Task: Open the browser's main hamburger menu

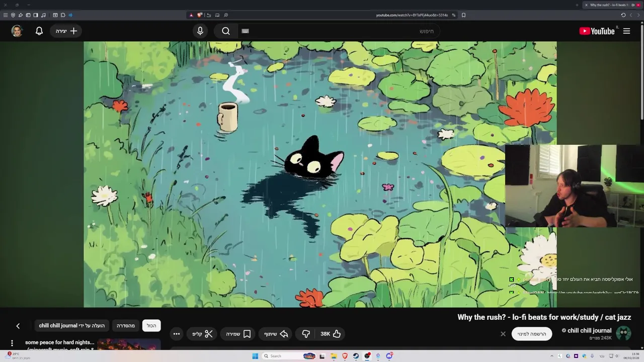Action: (6, 15)
